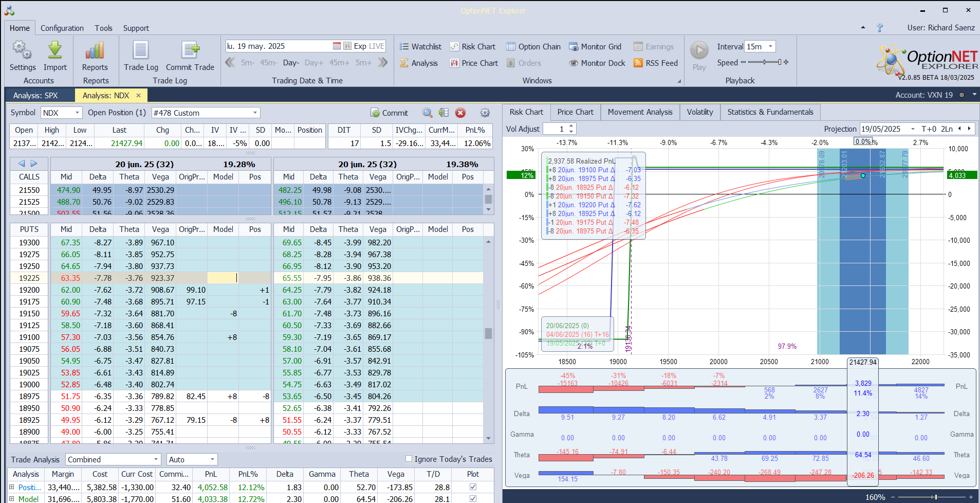Toggle the account status circle by VXN 19
Viewport: 980px width, 503px height.
[961, 95]
